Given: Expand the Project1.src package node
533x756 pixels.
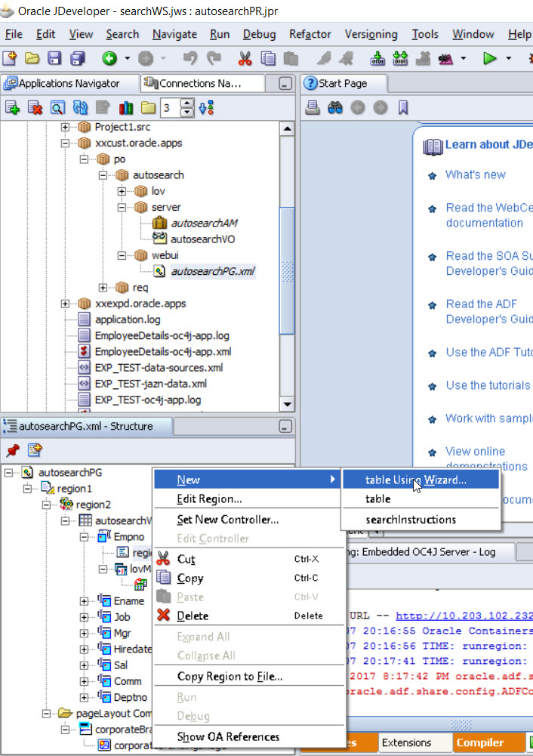Looking at the screenshot, I should (65, 128).
